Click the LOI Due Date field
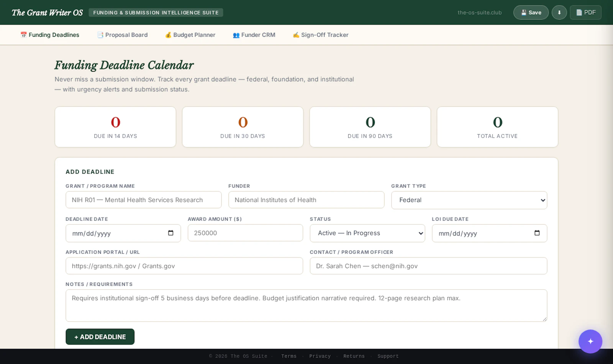 (489, 233)
